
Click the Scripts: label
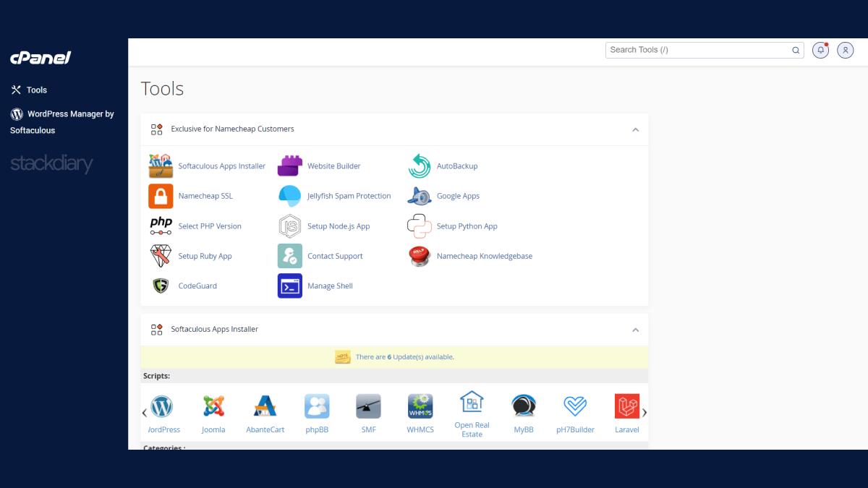(x=156, y=376)
